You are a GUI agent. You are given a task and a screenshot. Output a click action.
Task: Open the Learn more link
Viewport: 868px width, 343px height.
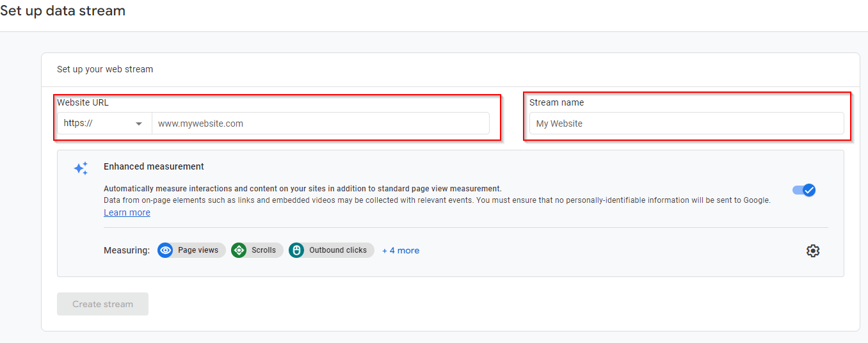point(127,212)
